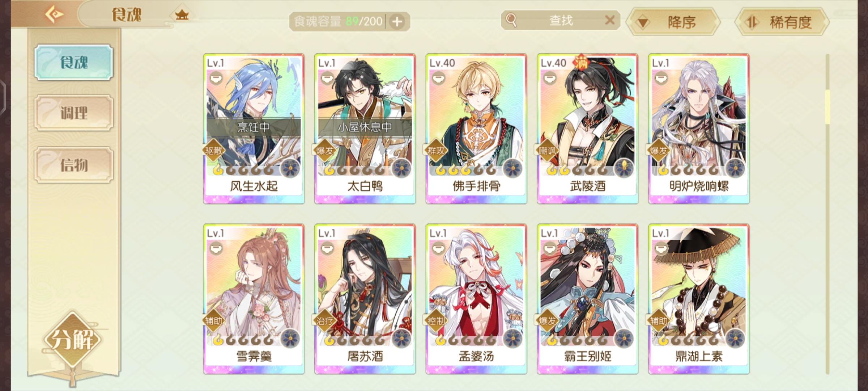Image resolution: width=868 pixels, height=391 pixels.
Task: Click the vertical scrollbar on the right
Action: pyautogui.click(x=827, y=214)
